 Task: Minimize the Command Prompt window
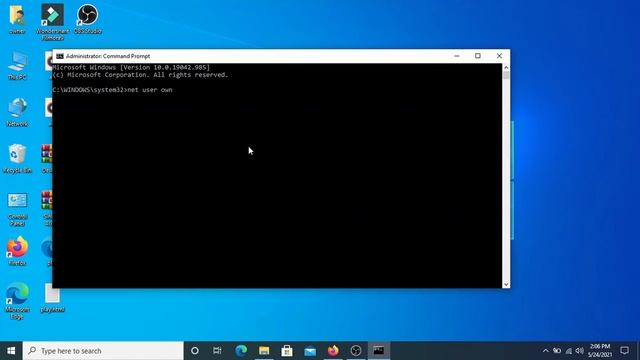click(457, 56)
